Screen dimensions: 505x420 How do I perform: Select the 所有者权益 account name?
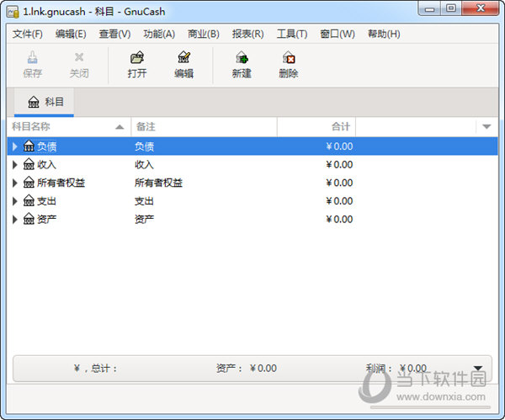[61, 183]
